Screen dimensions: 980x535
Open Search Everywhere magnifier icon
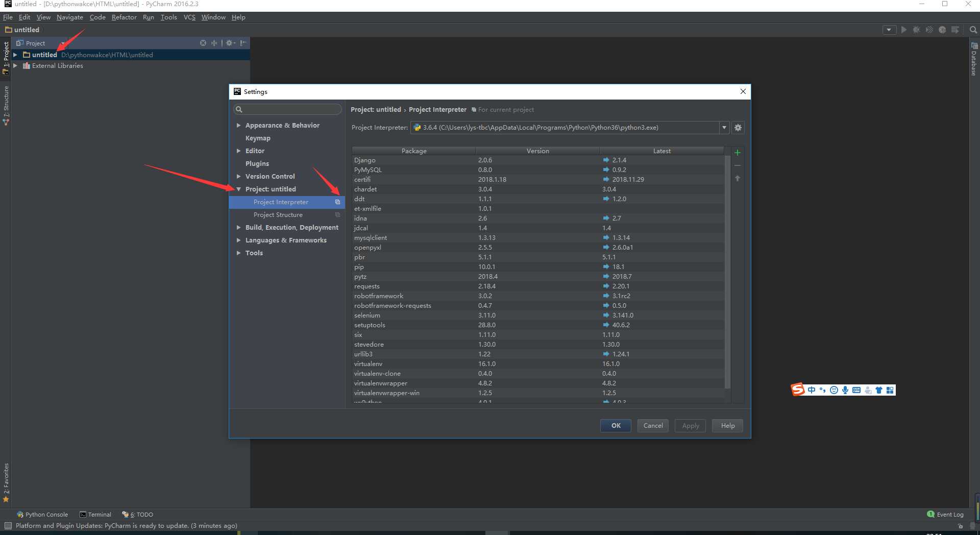(973, 30)
